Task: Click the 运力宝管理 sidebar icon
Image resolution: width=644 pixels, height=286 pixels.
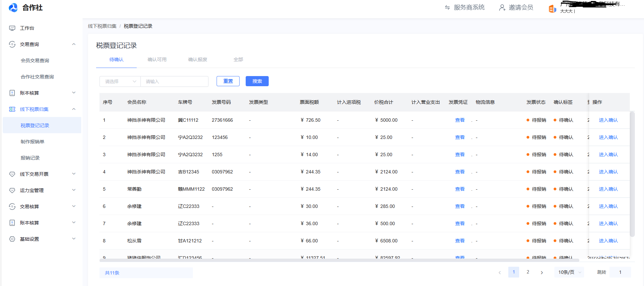Action: 12,190
